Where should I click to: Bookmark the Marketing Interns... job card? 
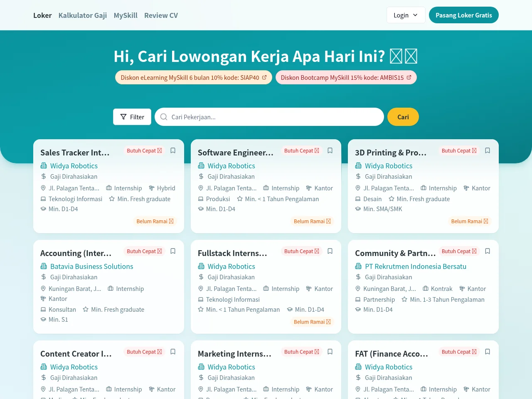[330, 352]
